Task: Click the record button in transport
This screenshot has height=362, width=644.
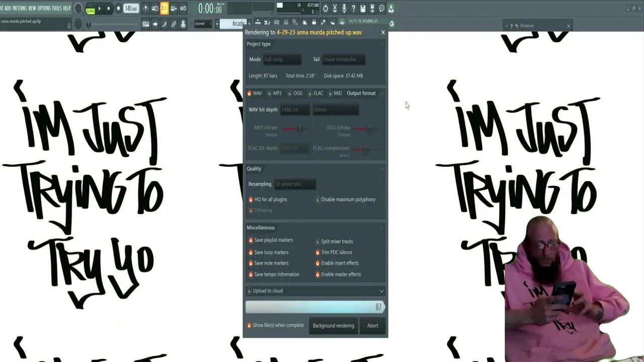Action: [118, 9]
